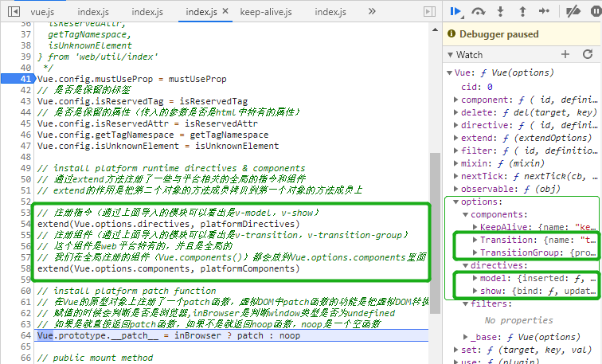Click the editor scroll up arrow

[x=435, y=29]
